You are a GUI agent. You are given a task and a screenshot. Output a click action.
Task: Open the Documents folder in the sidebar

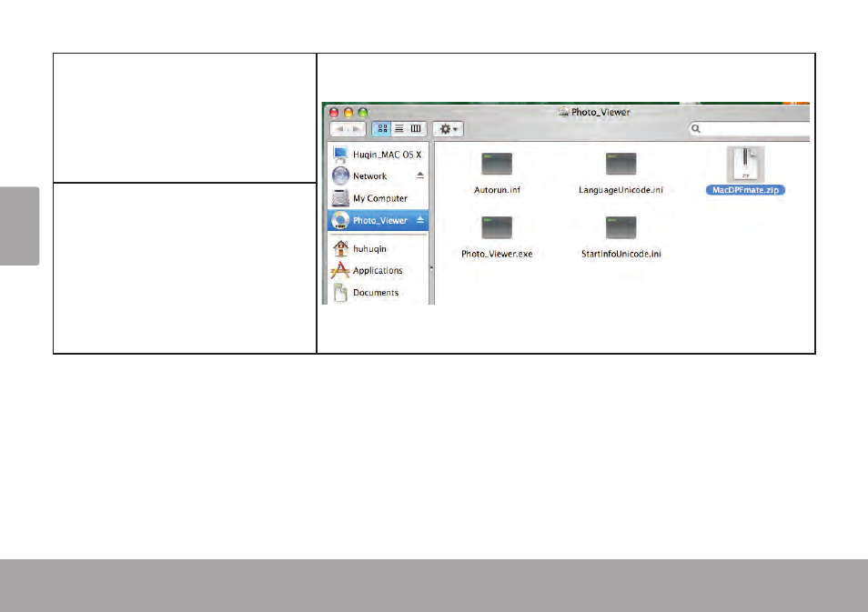pos(378,292)
